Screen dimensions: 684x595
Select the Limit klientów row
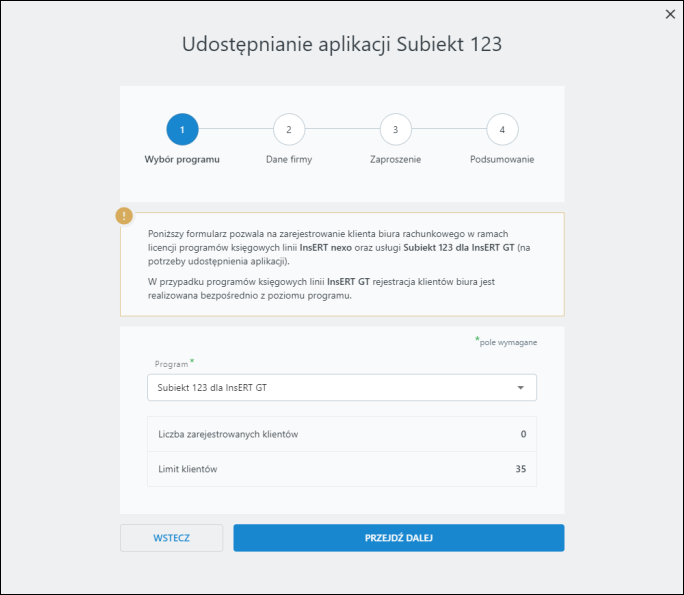342,469
